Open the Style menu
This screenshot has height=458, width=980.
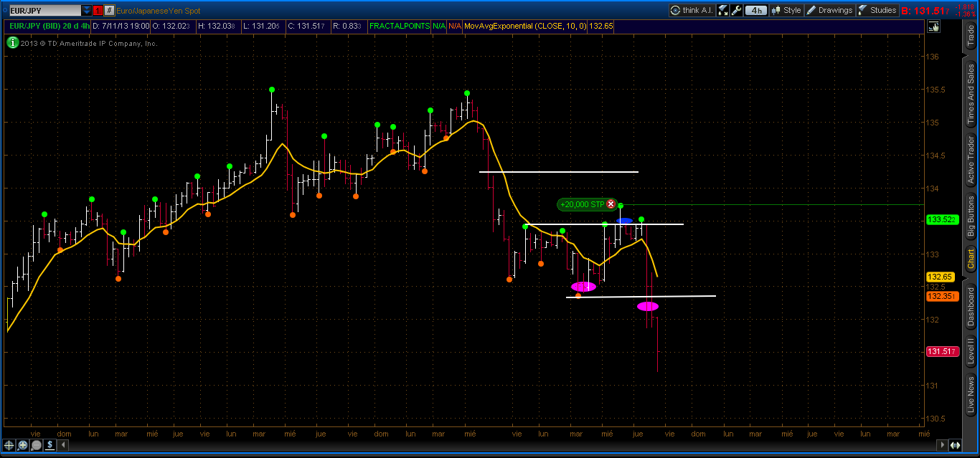(786, 10)
